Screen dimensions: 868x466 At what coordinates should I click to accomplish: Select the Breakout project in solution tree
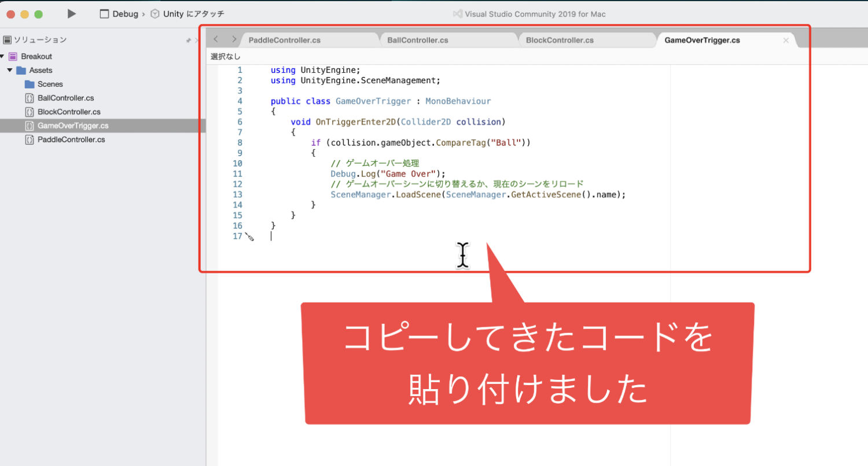pyautogui.click(x=36, y=56)
